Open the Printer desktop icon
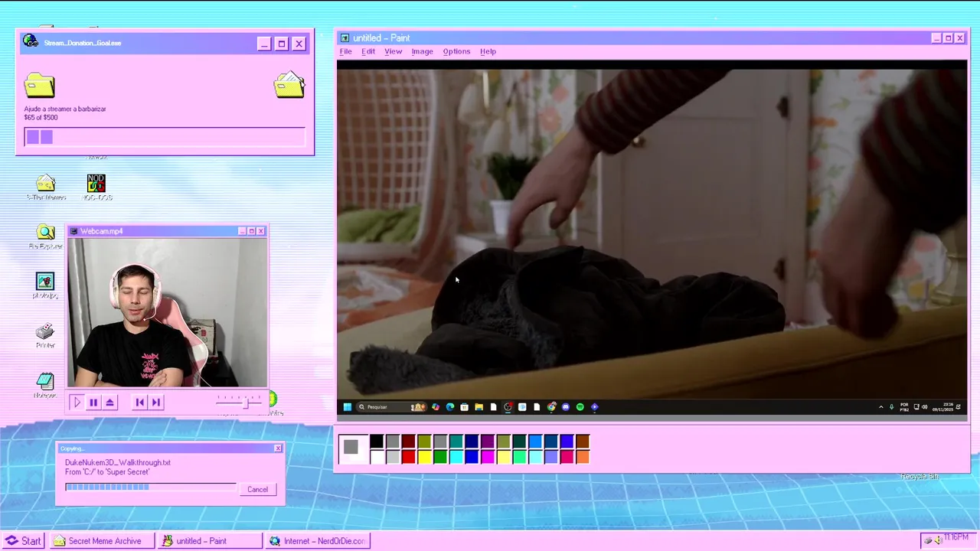This screenshot has width=980, height=551. click(45, 335)
